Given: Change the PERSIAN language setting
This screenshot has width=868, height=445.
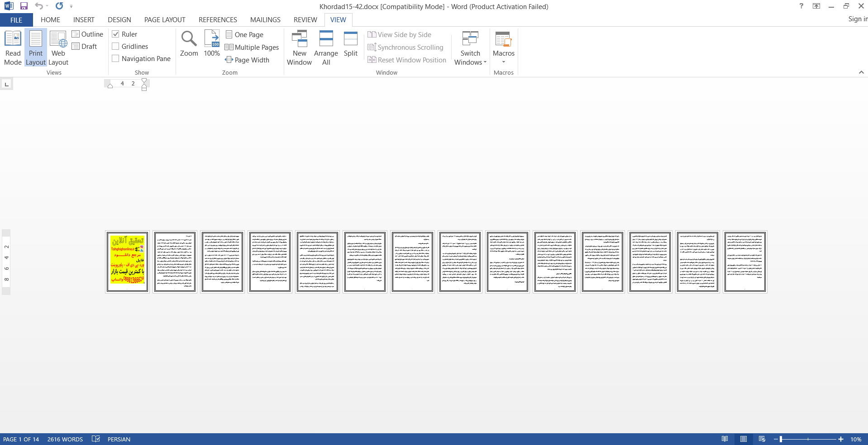Looking at the screenshot, I should [119, 439].
